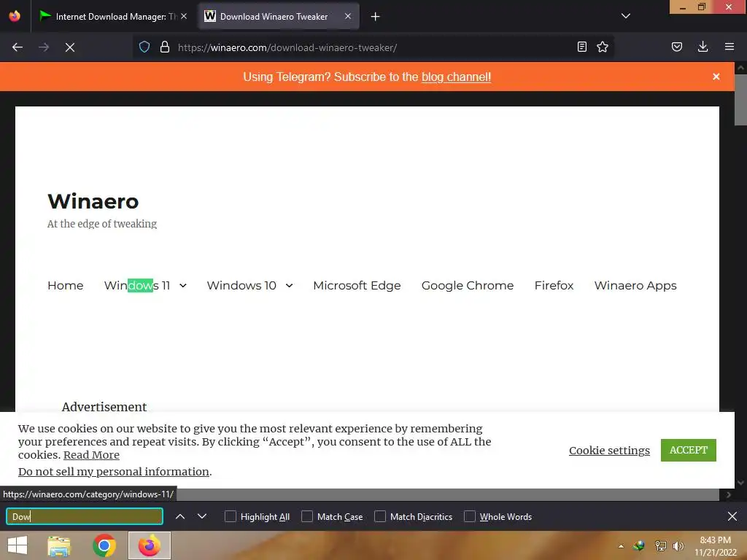Open Windows 11 navigation item
Screen dimensions: 747x560
coord(136,285)
